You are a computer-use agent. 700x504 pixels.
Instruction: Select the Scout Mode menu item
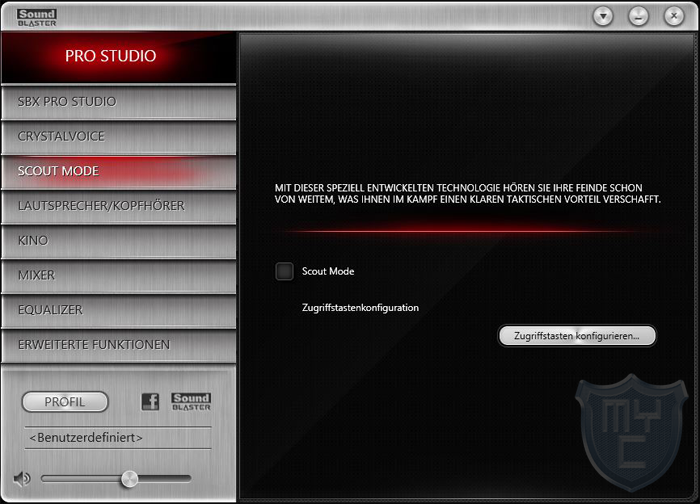tap(118, 171)
